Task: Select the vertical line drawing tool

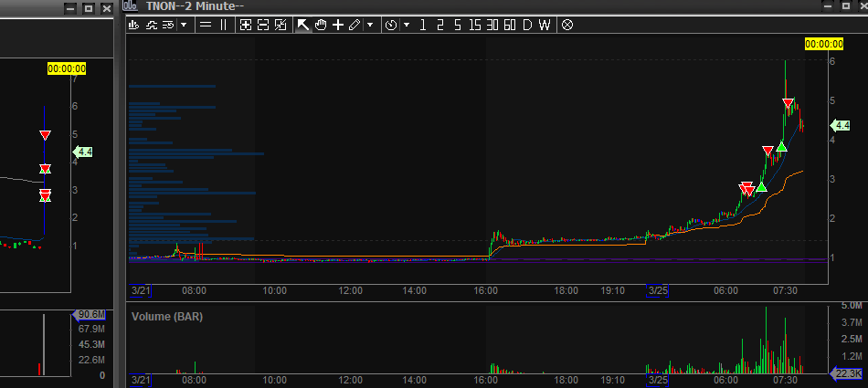Action: 224,25
